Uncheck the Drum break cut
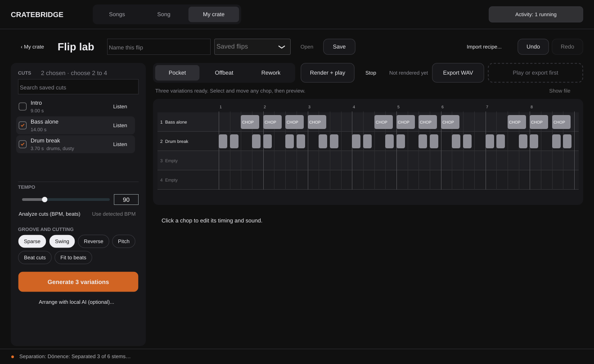 pos(22,144)
